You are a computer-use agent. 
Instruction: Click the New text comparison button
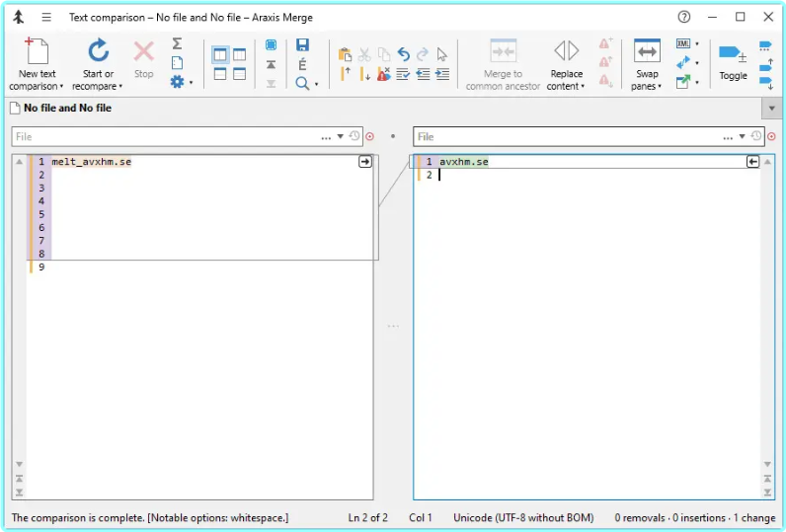(x=37, y=64)
